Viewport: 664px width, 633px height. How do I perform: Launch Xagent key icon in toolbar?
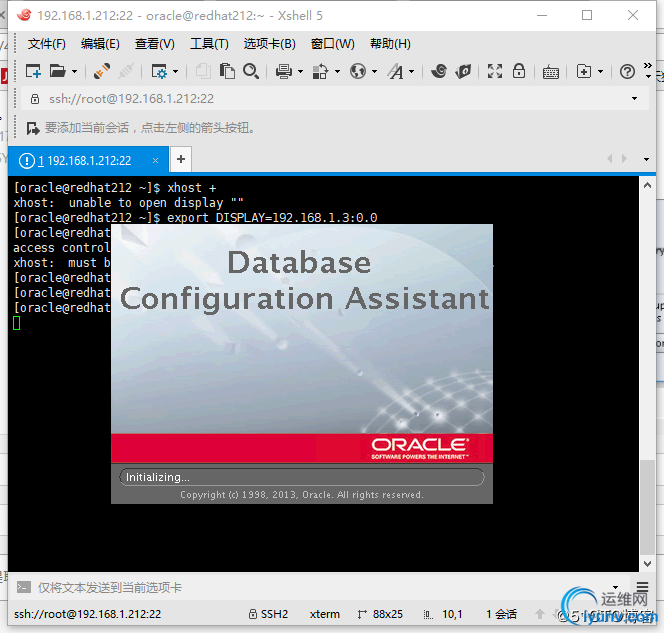pos(463,71)
